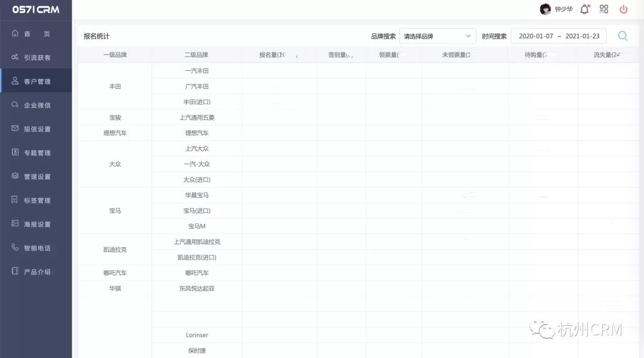Click the 签到量 column header

coord(340,55)
